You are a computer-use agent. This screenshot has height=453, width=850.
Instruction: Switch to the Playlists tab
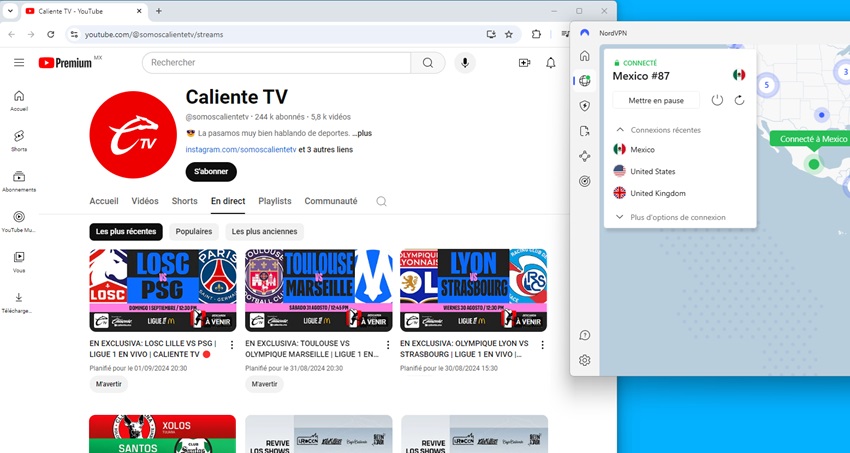pyautogui.click(x=275, y=201)
